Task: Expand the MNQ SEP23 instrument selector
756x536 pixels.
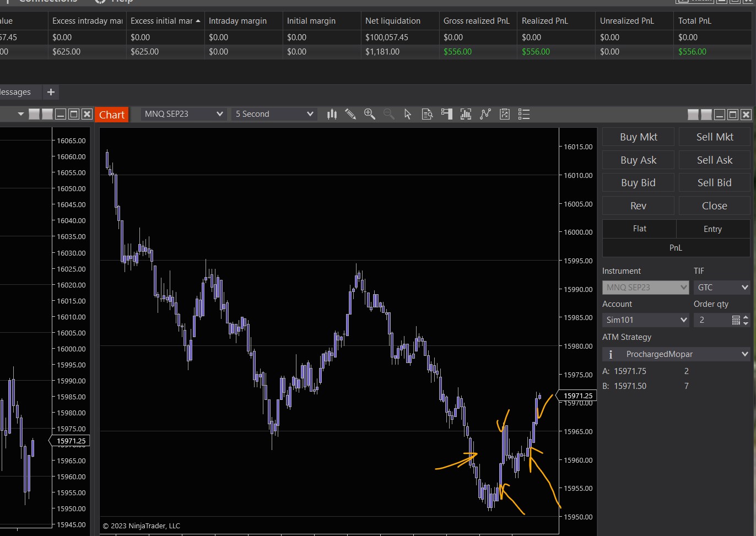Action: click(182, 114)
